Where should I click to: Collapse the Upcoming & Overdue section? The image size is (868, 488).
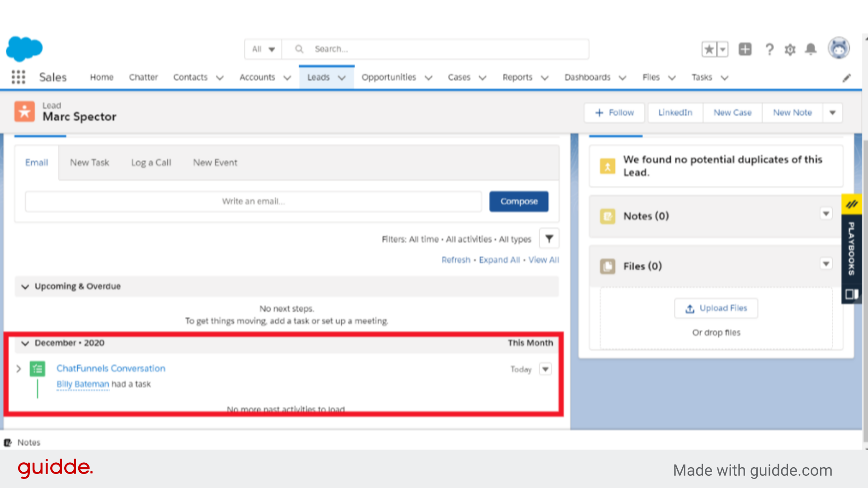[x=25, y=286]
